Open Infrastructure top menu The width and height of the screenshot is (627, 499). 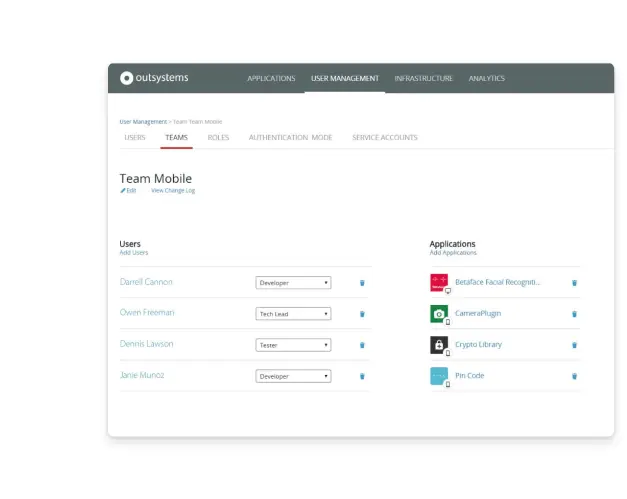423,78
